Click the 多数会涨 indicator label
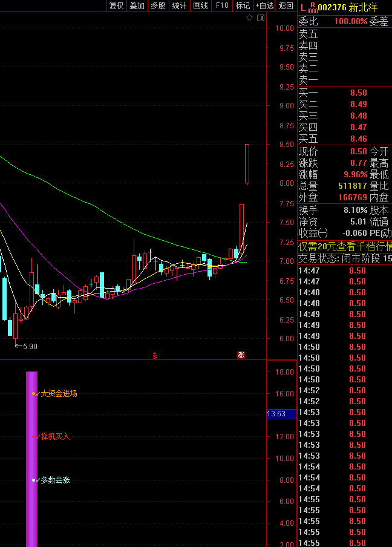 (x=55, y=480)
